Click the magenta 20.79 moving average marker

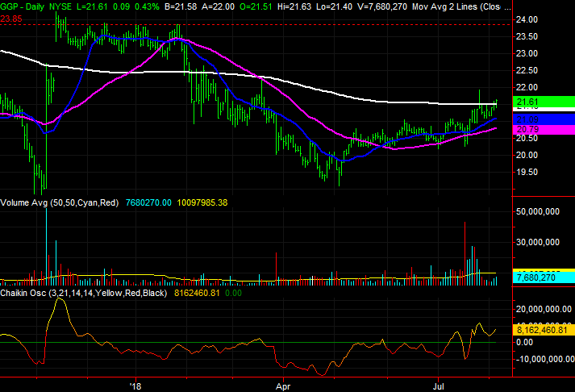pos(544,129)
